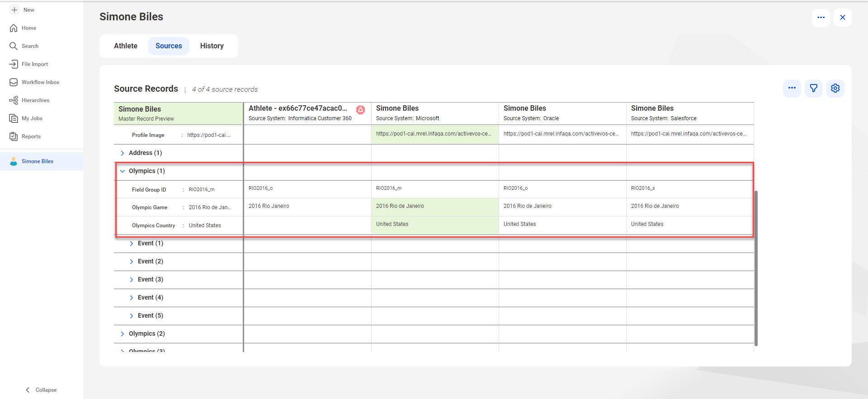Click the Profile Image master row

[178, 135]
